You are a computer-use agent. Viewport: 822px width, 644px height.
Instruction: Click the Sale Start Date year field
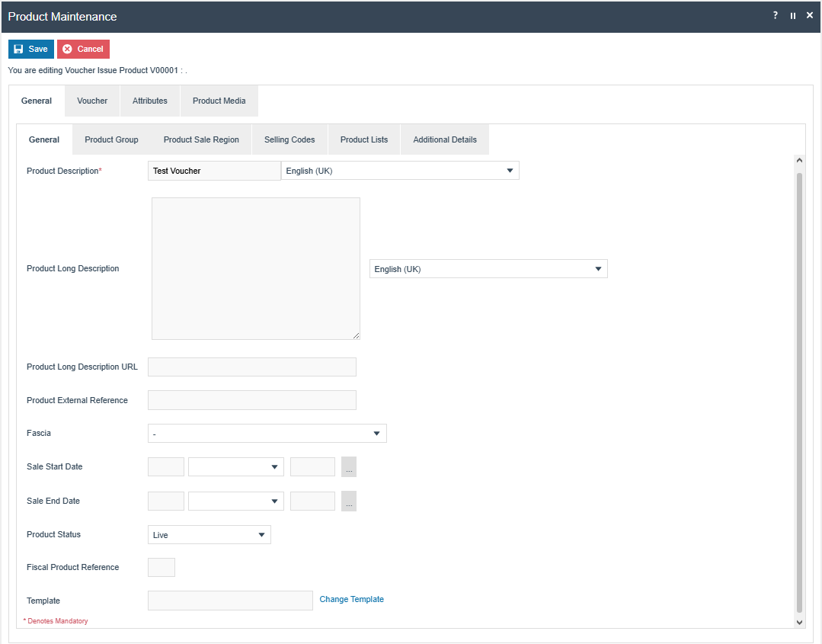point(312,466)
